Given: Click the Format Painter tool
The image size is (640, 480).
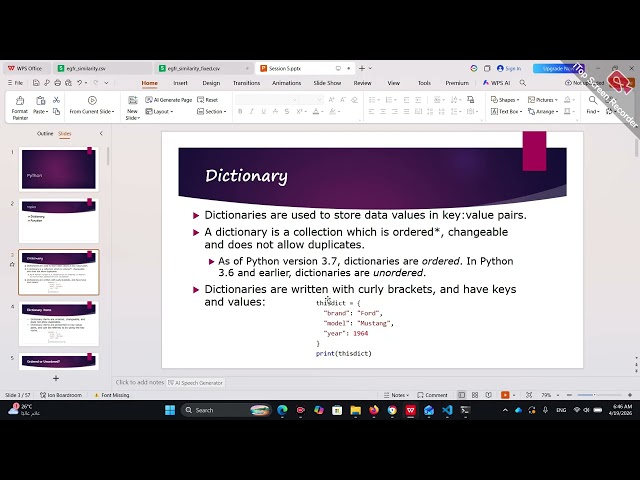Looking at the screenshot, I should (20, 108).
